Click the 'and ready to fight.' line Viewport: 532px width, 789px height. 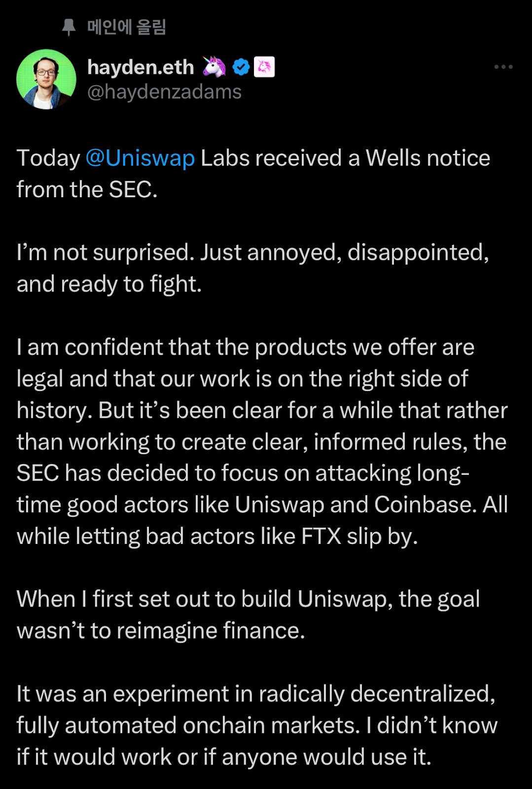[x=109, y=285]
